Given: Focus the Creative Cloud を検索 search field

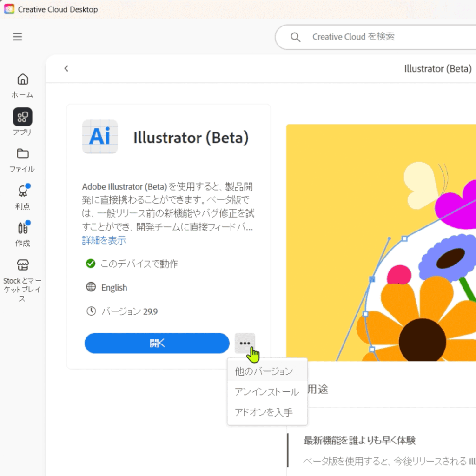Looking at the screenshot, I should (x=376, y=37).
